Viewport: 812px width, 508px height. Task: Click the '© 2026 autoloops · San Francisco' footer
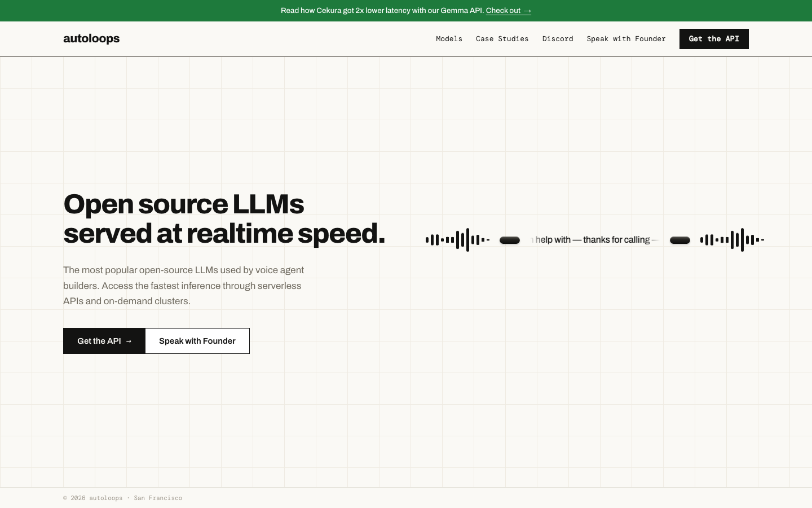pyautogui.click(x=122, y=498)
